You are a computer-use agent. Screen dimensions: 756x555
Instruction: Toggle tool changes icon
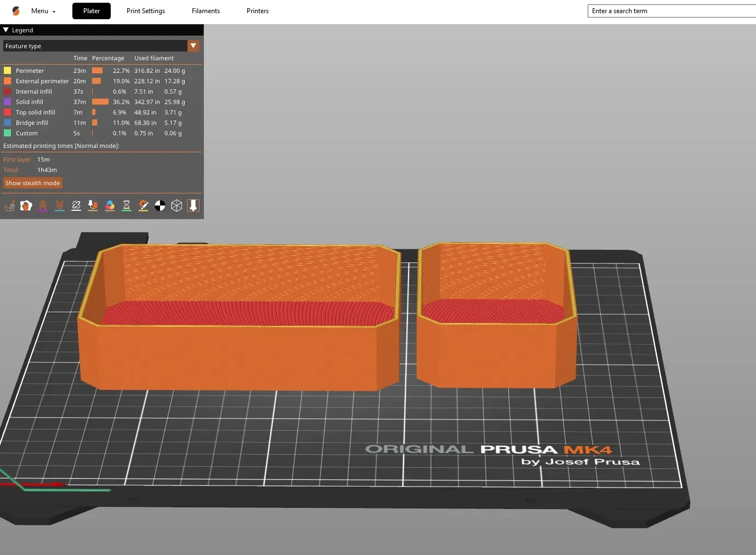tap(93, 205)
